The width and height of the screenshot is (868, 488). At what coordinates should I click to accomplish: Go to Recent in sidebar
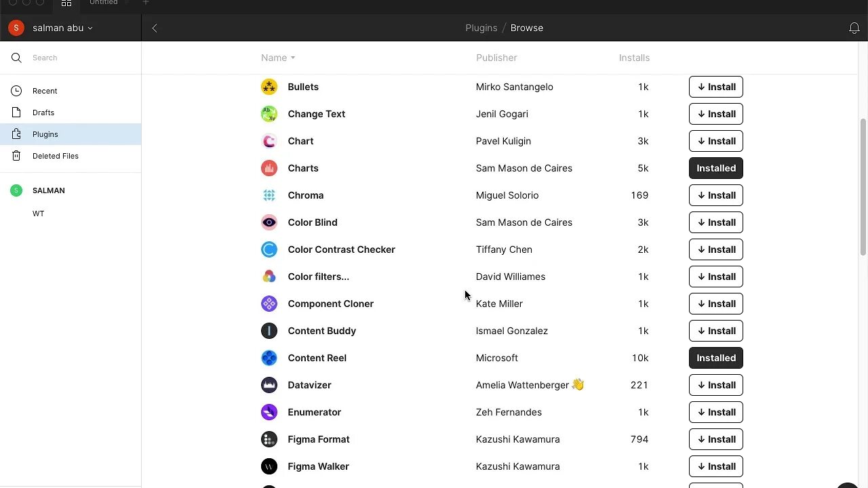coord(71,91)
